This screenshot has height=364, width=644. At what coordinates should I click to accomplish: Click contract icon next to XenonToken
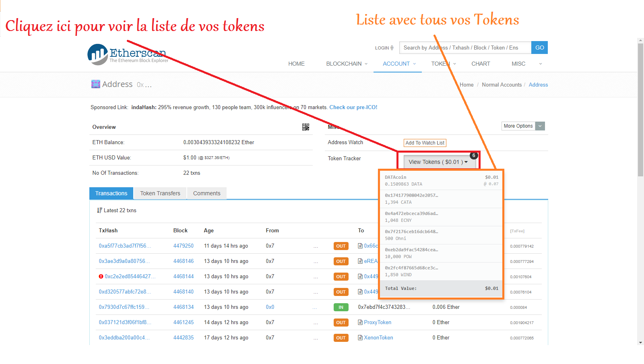coord(360,338)
